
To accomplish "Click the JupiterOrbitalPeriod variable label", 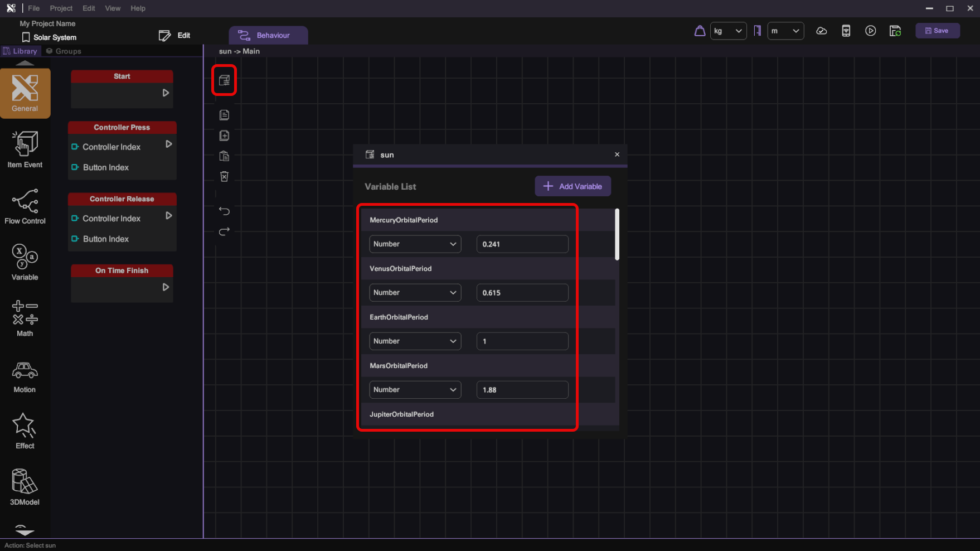I will tap(401, 414).
